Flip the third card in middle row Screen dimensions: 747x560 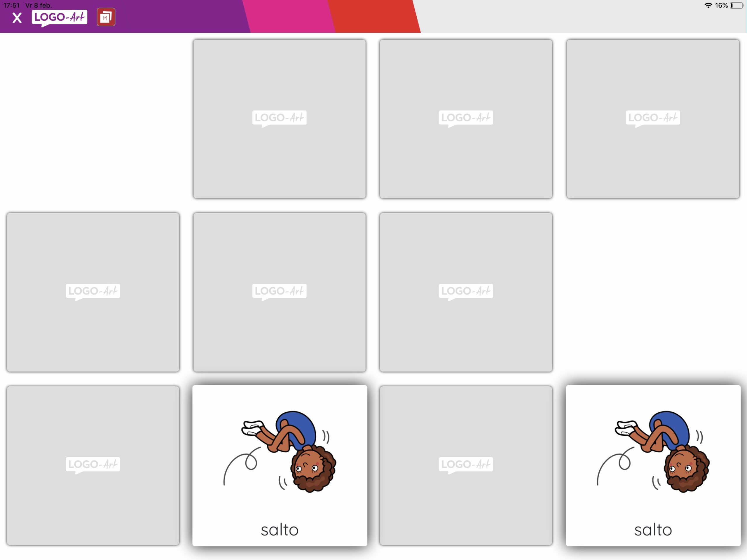click(x=466, y=292)
